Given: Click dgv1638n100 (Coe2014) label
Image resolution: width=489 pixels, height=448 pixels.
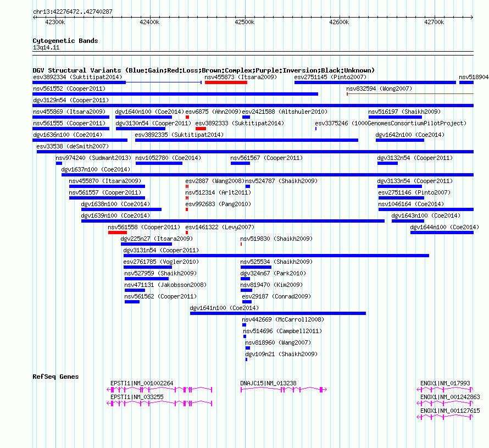Looking at the screenshot, I should (115, 204).
